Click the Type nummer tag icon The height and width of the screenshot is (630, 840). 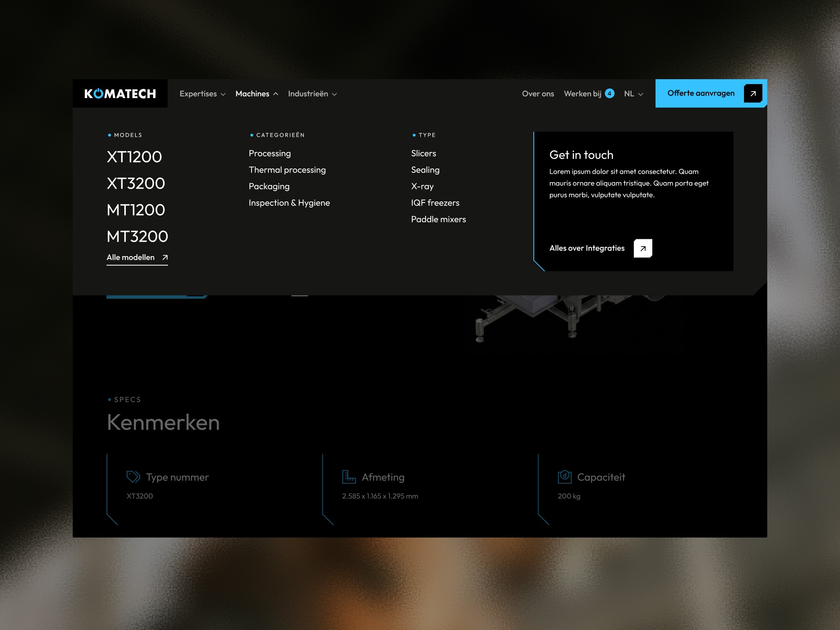click(x=133, y=477)
